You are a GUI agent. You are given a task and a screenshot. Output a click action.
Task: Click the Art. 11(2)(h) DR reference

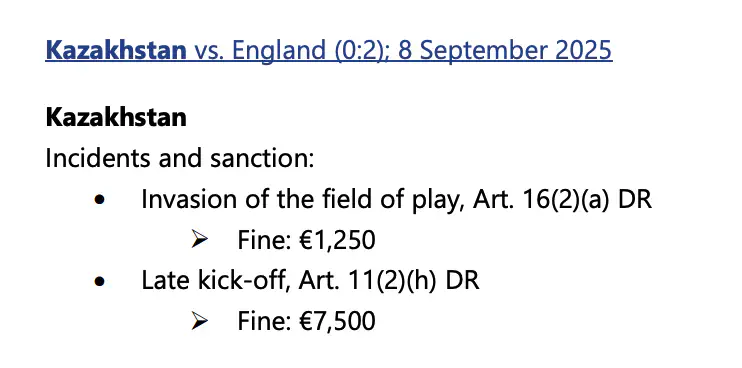tap(389, 281)
